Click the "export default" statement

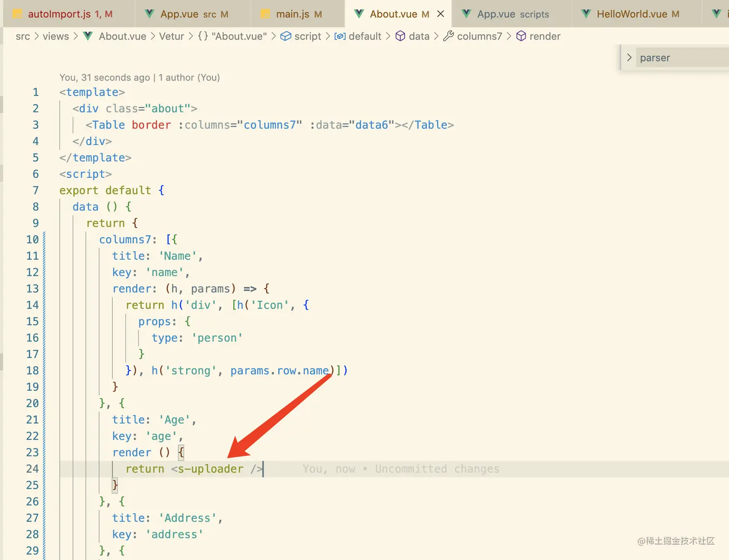pos(105,190)
